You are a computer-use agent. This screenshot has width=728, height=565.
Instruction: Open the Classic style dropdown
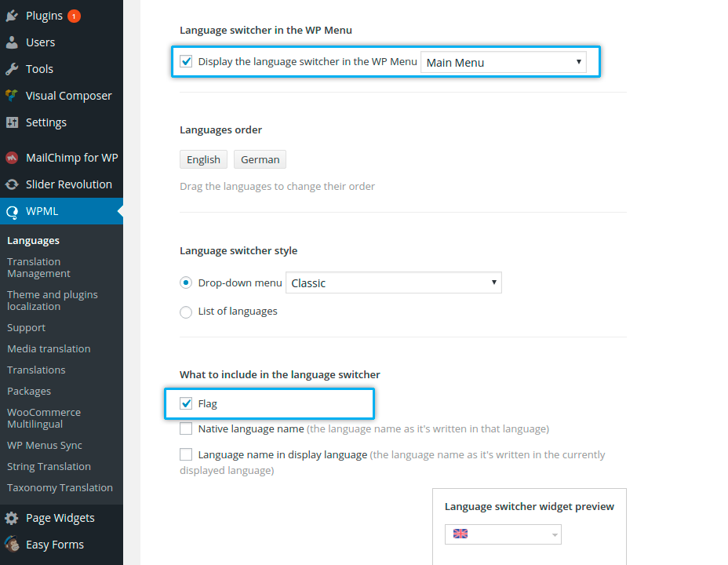(394, 282)
